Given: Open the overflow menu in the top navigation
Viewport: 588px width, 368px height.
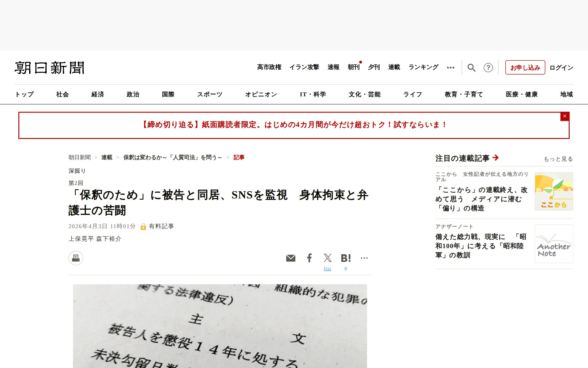Looking at the screenshot, I should (x=450, y=67).
